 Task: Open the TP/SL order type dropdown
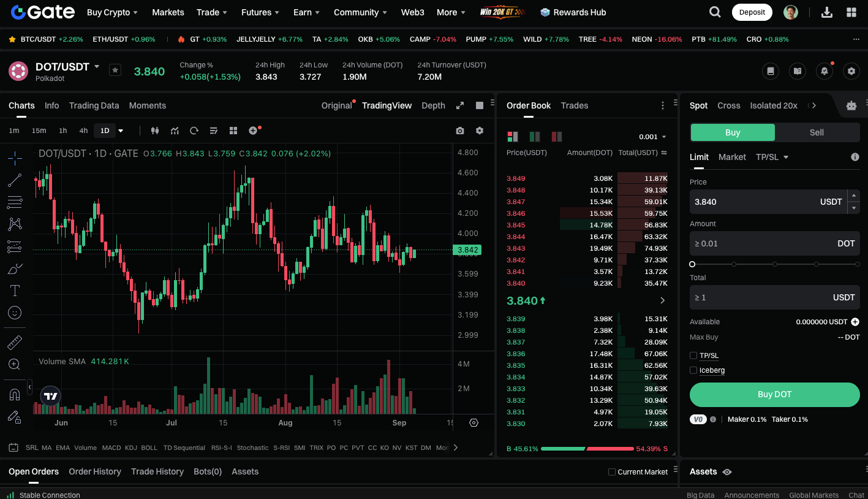tap(772, 157)
